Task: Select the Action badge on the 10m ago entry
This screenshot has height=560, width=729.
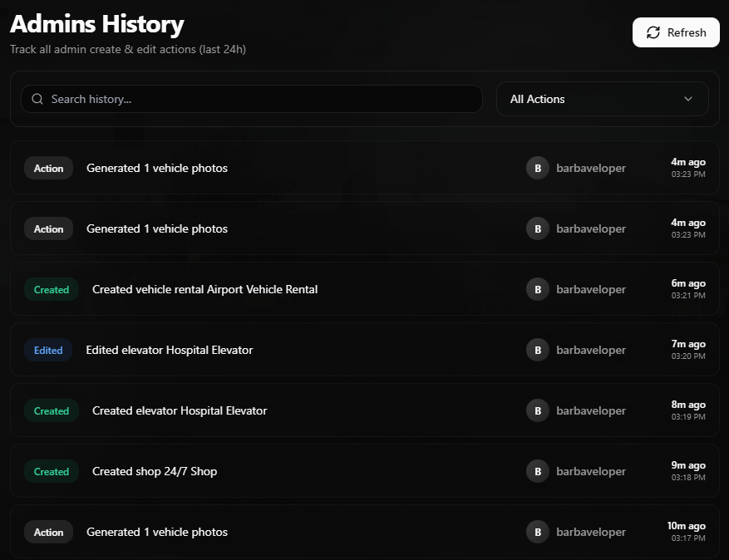Action: pyautogui.click(x=48, y=532)
